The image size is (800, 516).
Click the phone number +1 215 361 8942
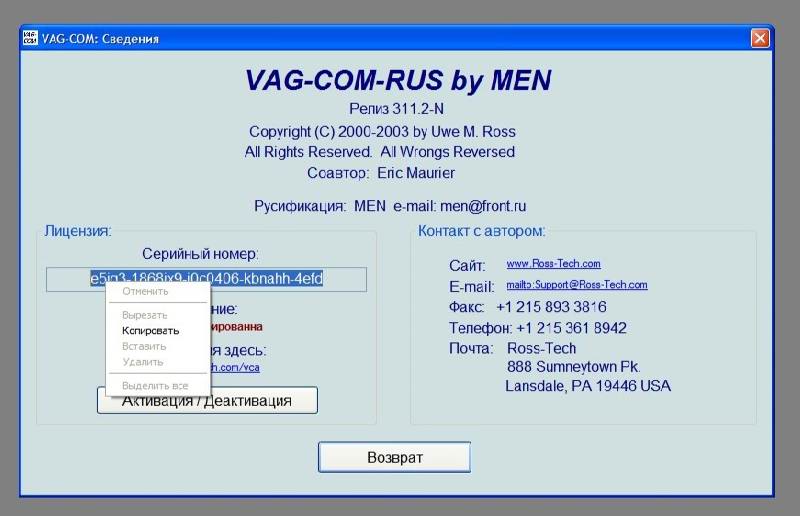[x=571, y=328]
